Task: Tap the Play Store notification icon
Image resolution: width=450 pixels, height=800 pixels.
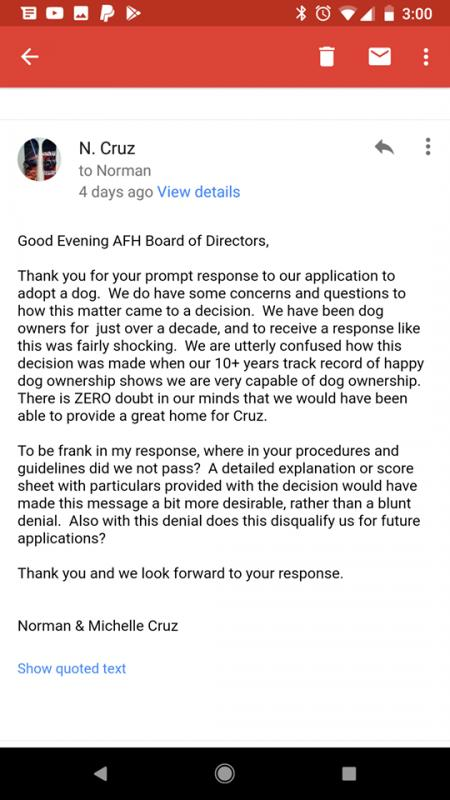Action: click(133, 13)
